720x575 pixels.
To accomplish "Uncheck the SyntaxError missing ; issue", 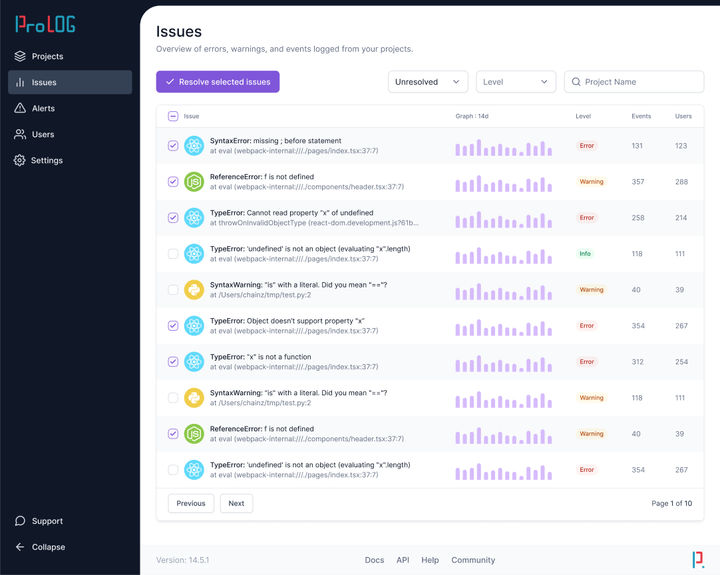I will [173, 146].
